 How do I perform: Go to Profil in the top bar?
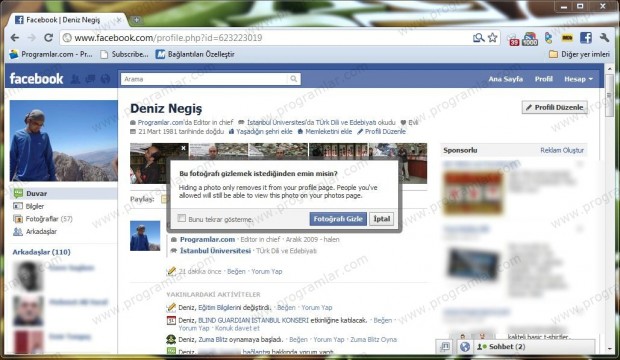pos(543,79)
